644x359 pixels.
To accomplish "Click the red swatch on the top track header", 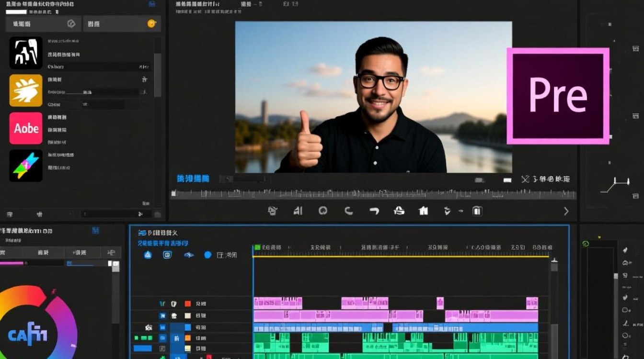I will 188,303.
